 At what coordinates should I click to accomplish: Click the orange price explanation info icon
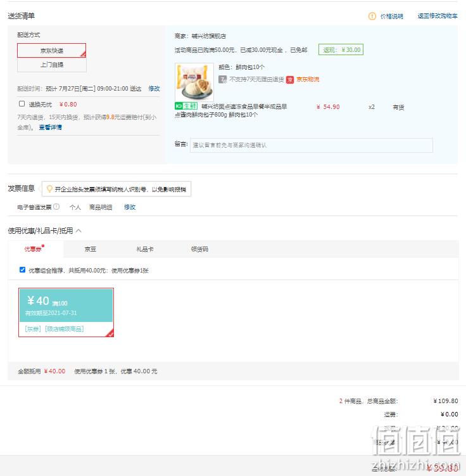pos(372,16)
